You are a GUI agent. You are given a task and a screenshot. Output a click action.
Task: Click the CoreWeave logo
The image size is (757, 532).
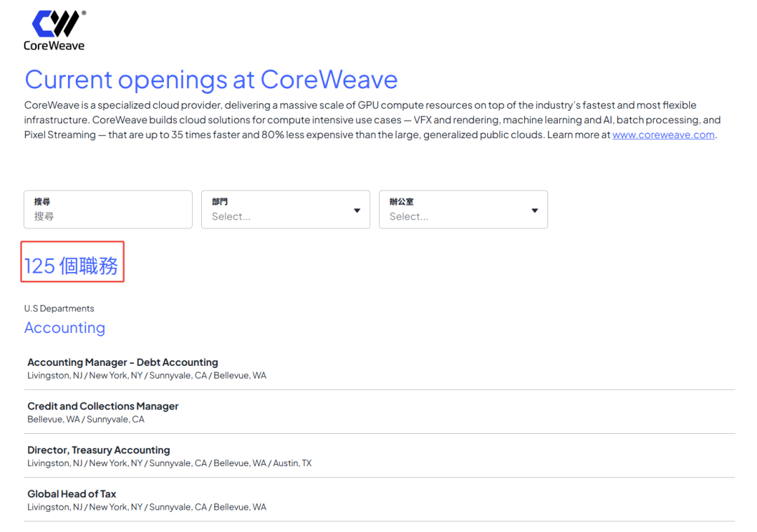(55, 30)
